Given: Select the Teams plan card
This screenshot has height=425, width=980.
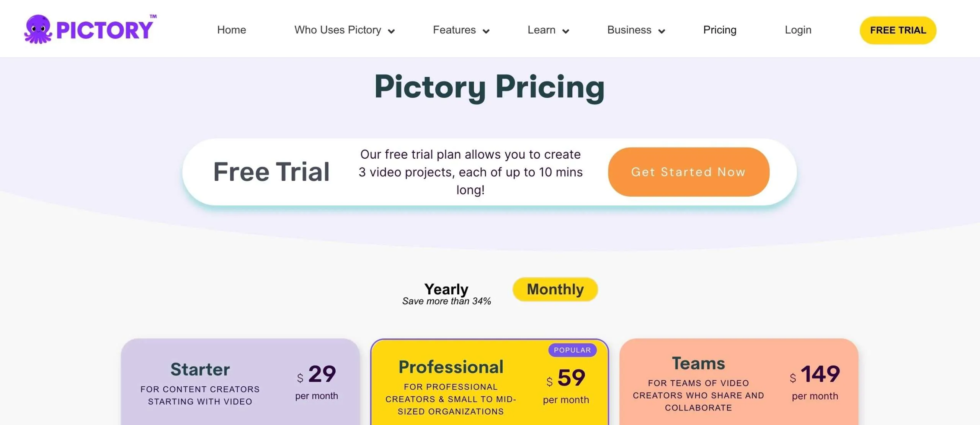Looking at the screenshot, I should [739, 382].
